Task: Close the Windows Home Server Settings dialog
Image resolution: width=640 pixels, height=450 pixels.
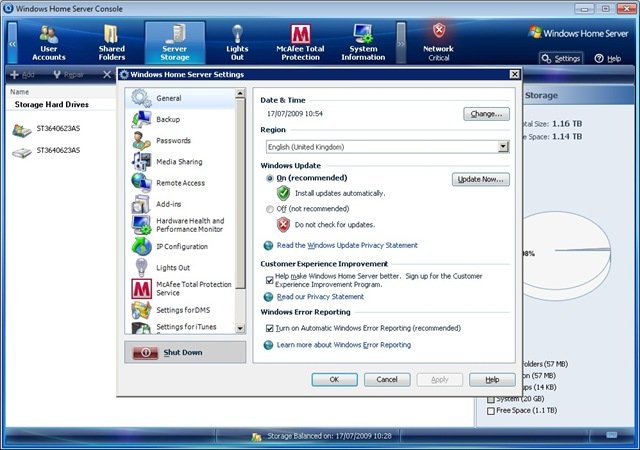Action: (x=514, y=74)
